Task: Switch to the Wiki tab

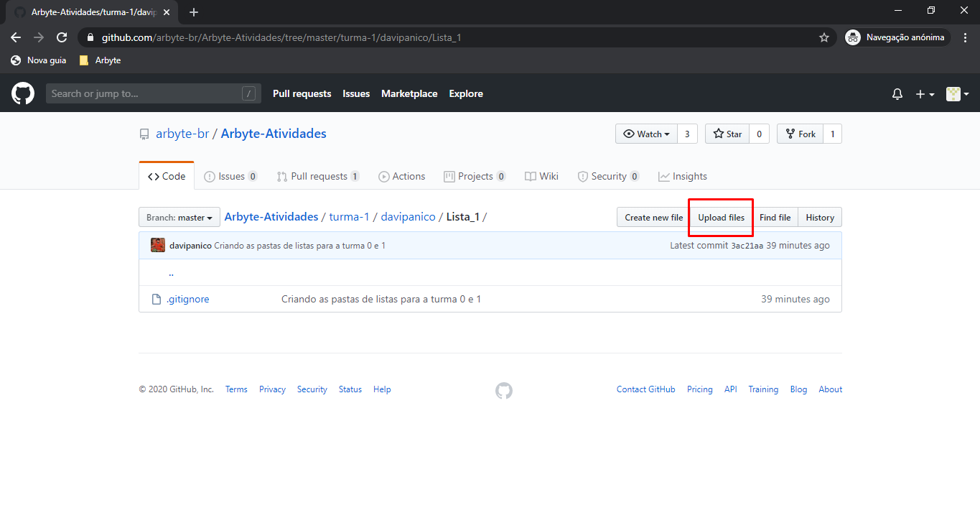Action: 541,176
